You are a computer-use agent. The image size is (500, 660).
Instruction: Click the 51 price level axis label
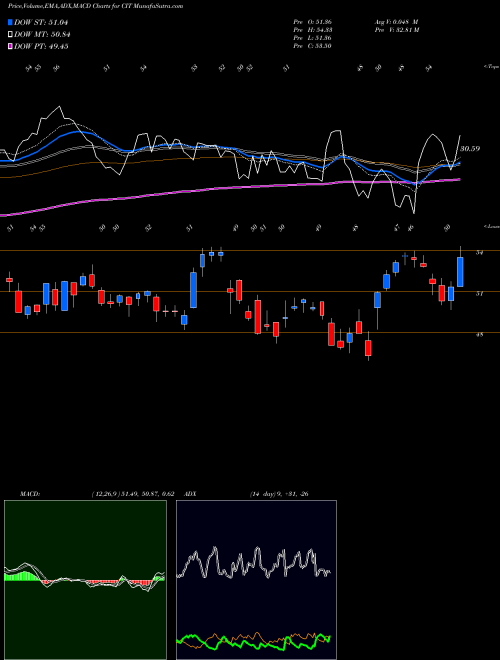(x=479, y=293)
